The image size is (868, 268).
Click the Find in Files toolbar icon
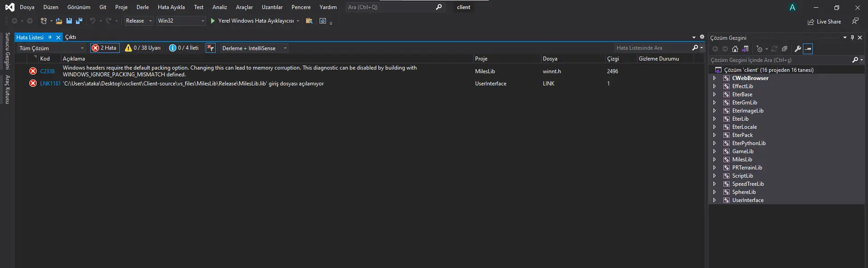309,21
